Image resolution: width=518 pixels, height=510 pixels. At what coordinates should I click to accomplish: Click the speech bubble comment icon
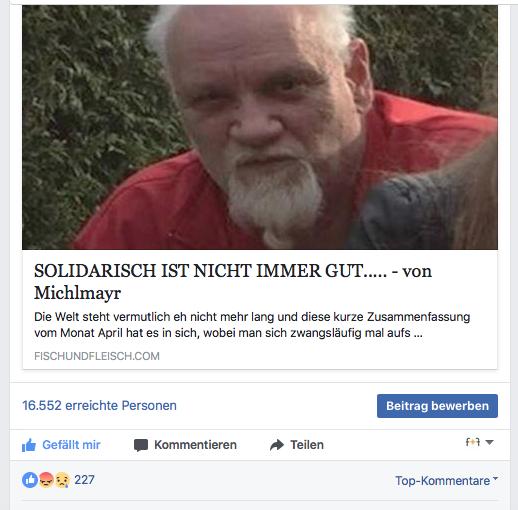141,445
